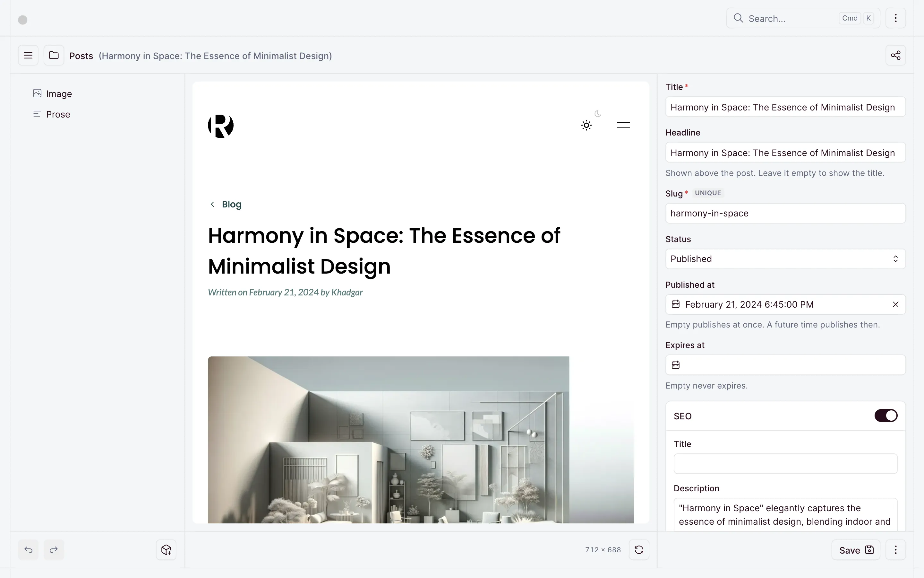Image resolution: width=924 pixels, height=578 pixels.
Task: Click the post title breadcrumb text
Action: 215,56
